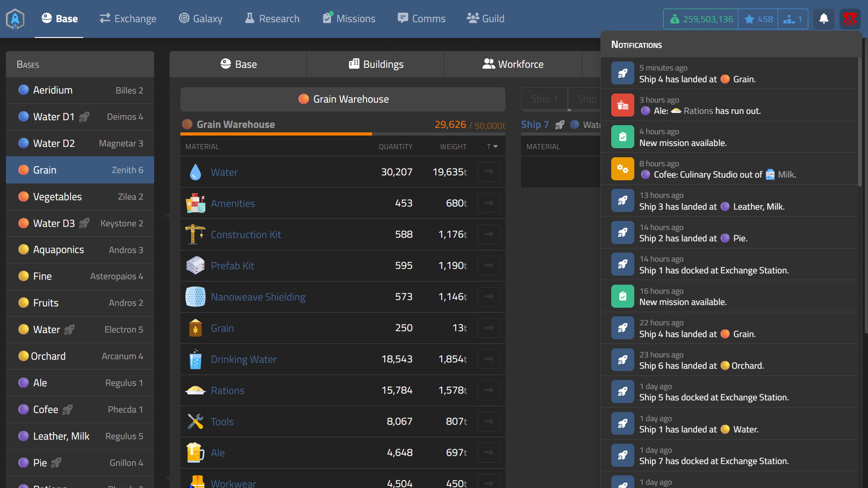The height and width of the screenshot is (488, 868).
Task: Click the notifications bell icon
Action: click(x=824, y=19)
